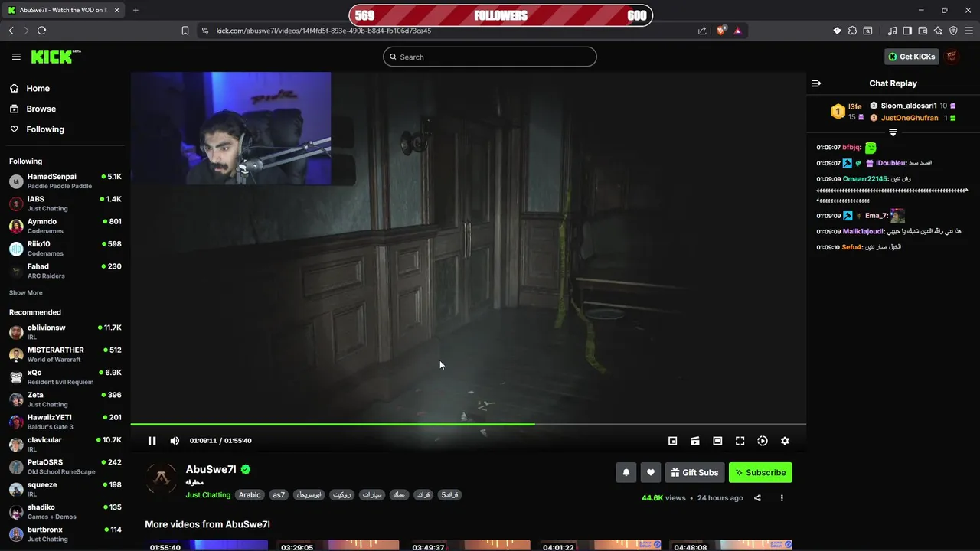Open picture-in-picture mini player
Screen dimensions: 980x551
[x=672, y=441]
